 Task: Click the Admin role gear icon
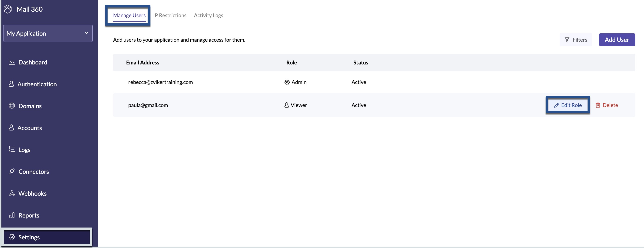point(287,82)
